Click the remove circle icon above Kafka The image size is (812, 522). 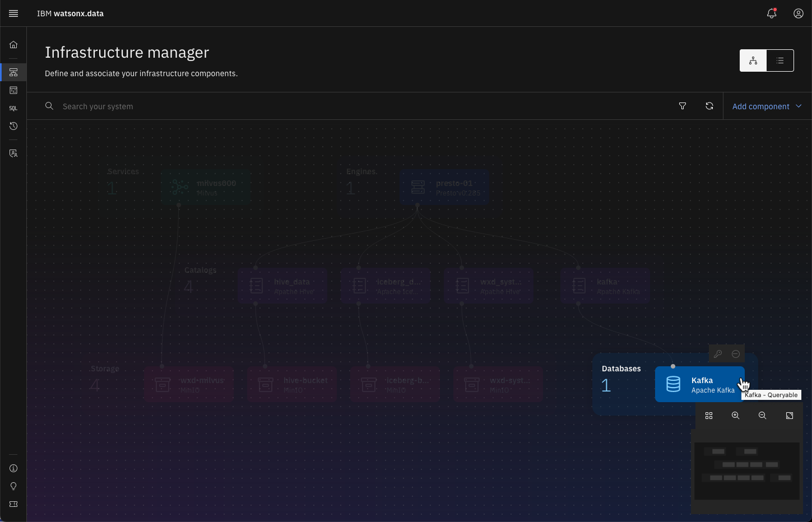tap(736, 354)
